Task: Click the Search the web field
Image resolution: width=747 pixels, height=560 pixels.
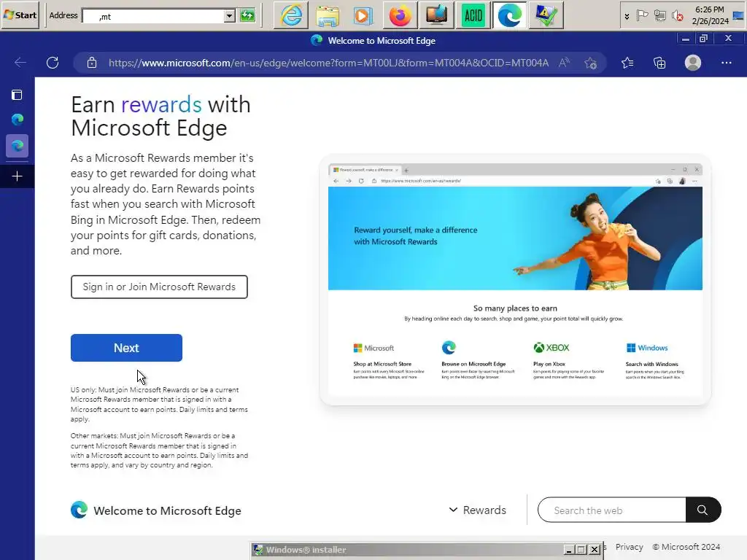Action: [x=612, y=510]
